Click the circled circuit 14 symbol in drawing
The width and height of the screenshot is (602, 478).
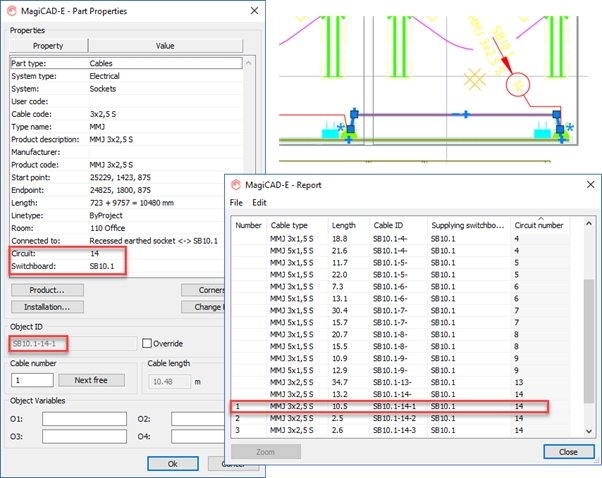pos(518,85)
